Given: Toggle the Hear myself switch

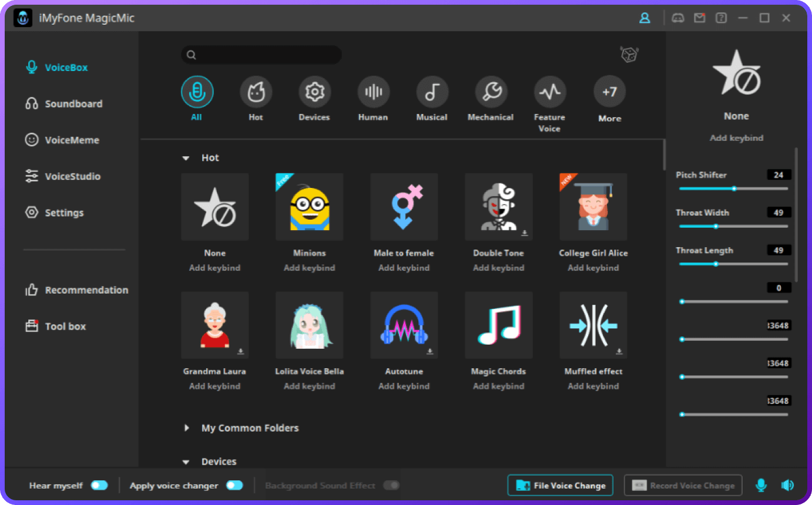Looking at the screenshot, I should [99, 485].
